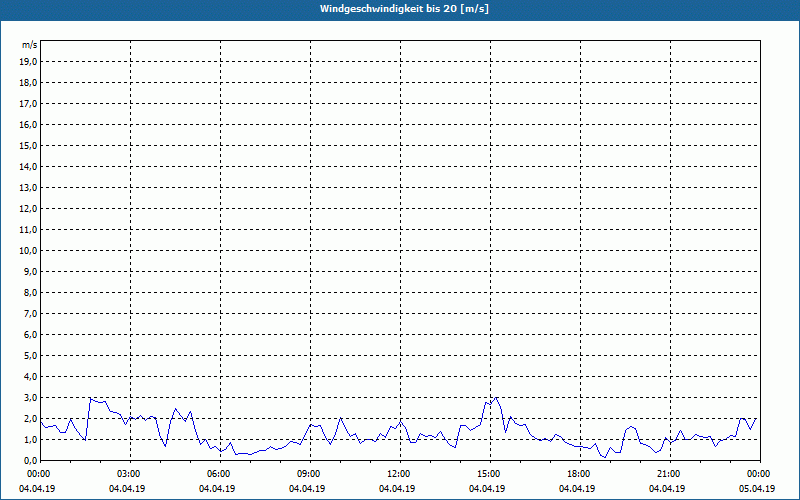Select the 15,0 y-axis value label
Viewport: 800px width, 500px height.
28,145
